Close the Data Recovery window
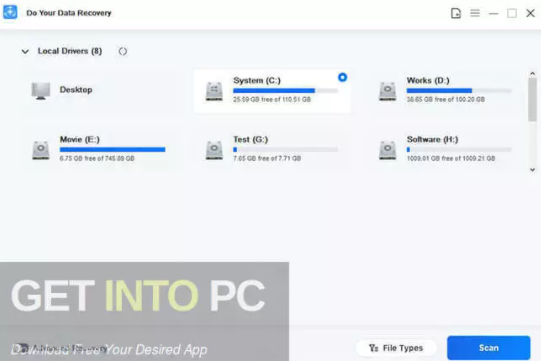 click(530, 13)
